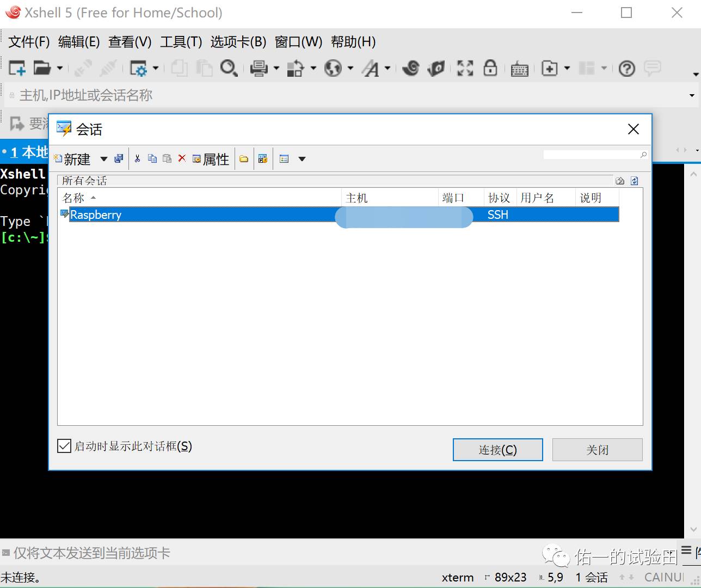Click the Xagent icon beside the swirl icon
The width and height of the screenshot is (701, 588).
[436, 68]
